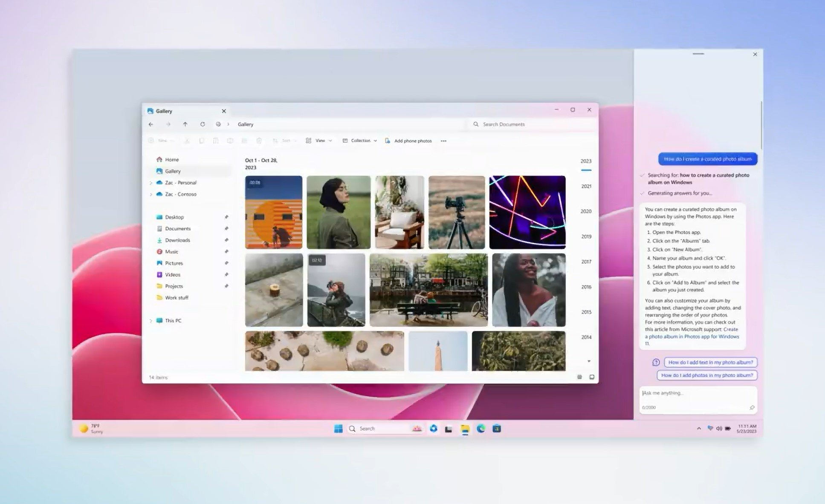Open the View dropdown menu
This screenshot has width=825, height=504.
click(319, 141)
